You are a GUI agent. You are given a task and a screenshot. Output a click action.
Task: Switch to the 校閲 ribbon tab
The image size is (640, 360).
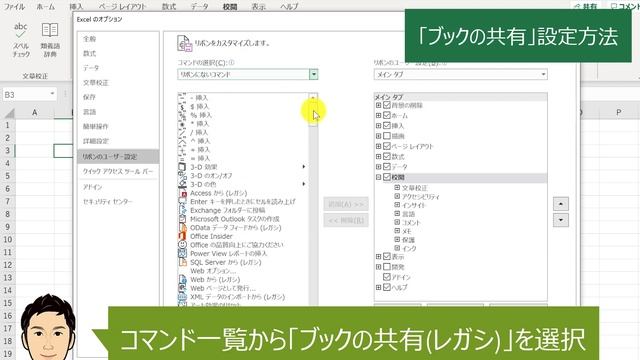[230, 7]
